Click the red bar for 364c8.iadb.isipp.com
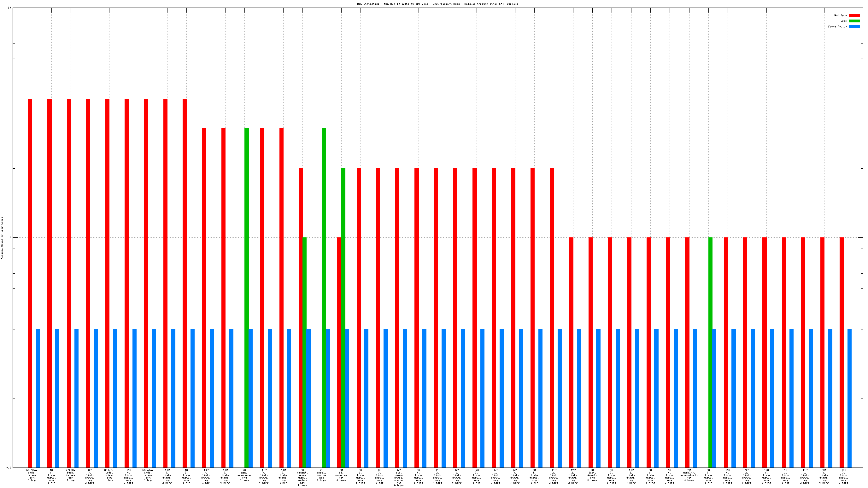This screenshot has width=868, height=488. click(108, 283)
